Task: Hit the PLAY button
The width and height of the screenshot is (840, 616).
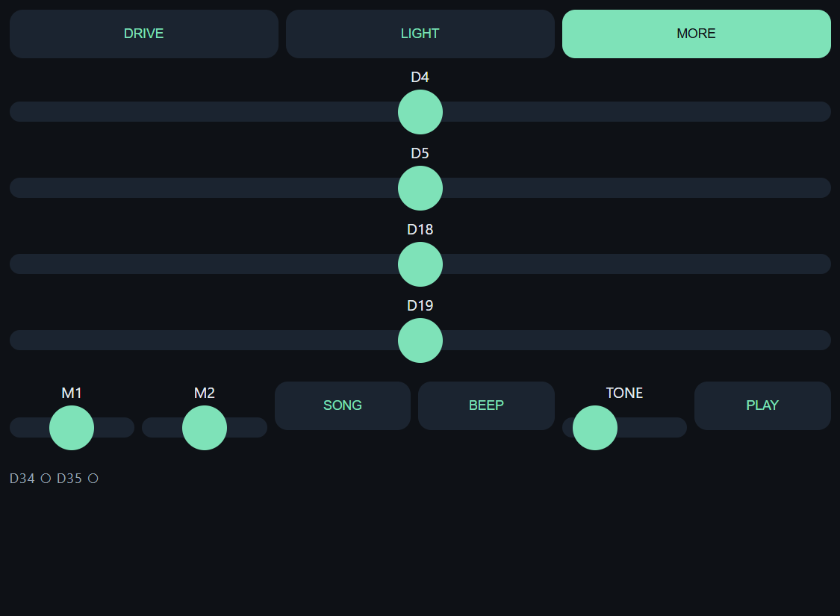Action: coord(762,405)
